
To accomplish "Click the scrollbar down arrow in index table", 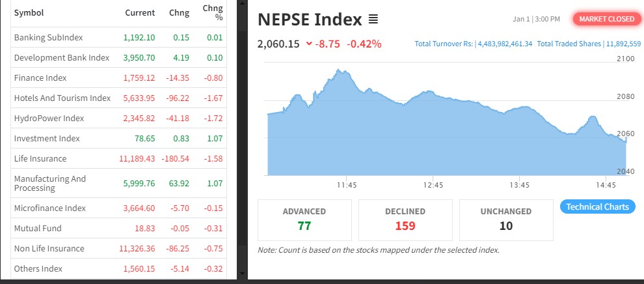I will 242,273.
